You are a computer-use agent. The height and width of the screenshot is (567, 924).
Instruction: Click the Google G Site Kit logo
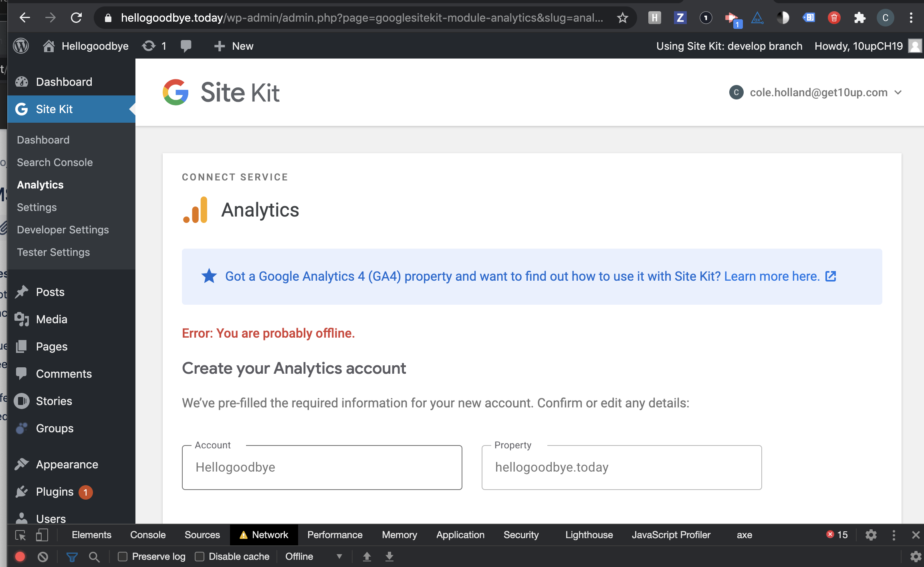176,92
